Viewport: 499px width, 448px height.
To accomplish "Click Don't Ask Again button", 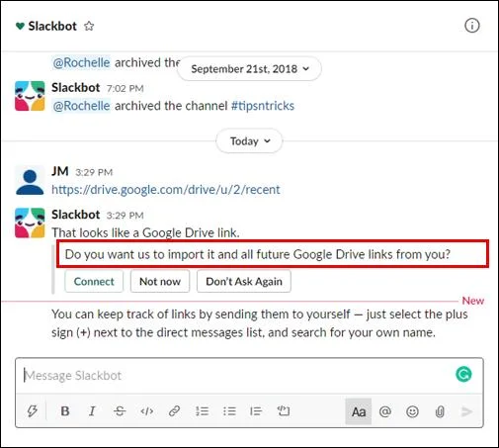I will pos(244,281).
